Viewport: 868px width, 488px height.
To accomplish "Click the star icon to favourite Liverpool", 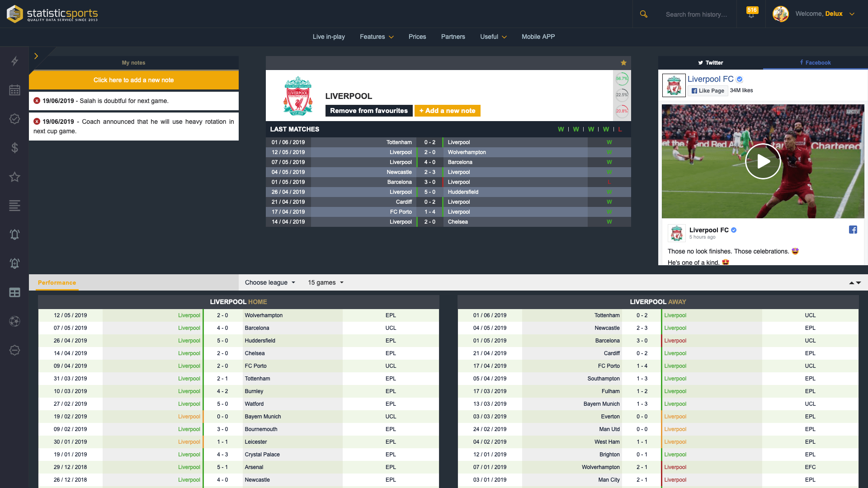I will [623, 62].
